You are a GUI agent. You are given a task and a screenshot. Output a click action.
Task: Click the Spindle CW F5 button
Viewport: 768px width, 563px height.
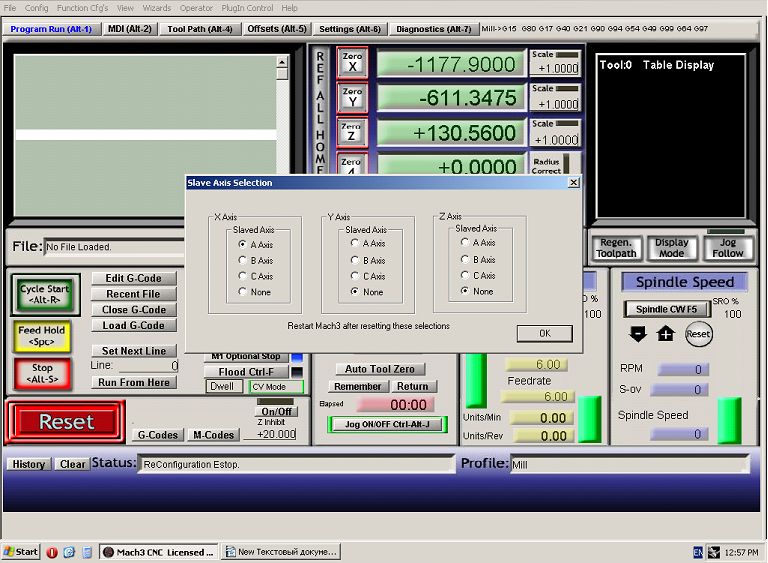point(666,309)
